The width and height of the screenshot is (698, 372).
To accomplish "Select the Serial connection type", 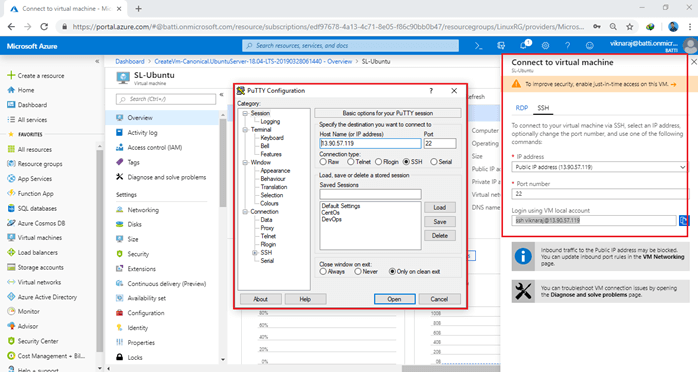I will [434, 162].
